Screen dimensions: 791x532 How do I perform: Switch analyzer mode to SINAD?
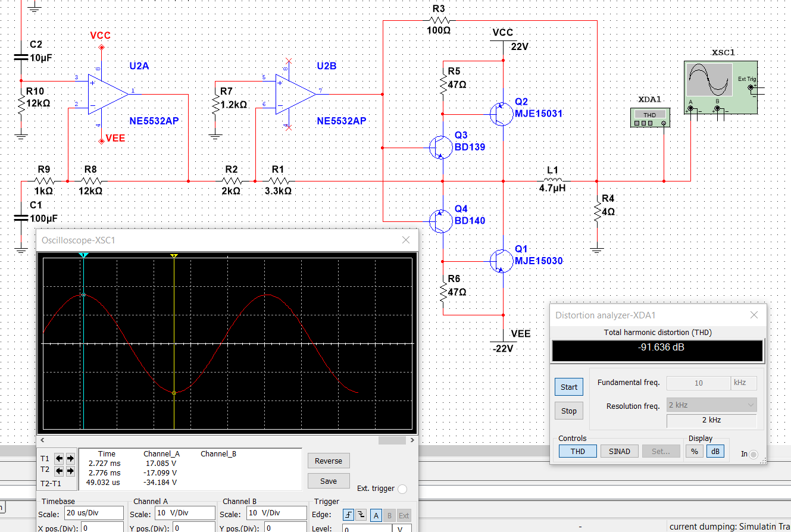619,451
